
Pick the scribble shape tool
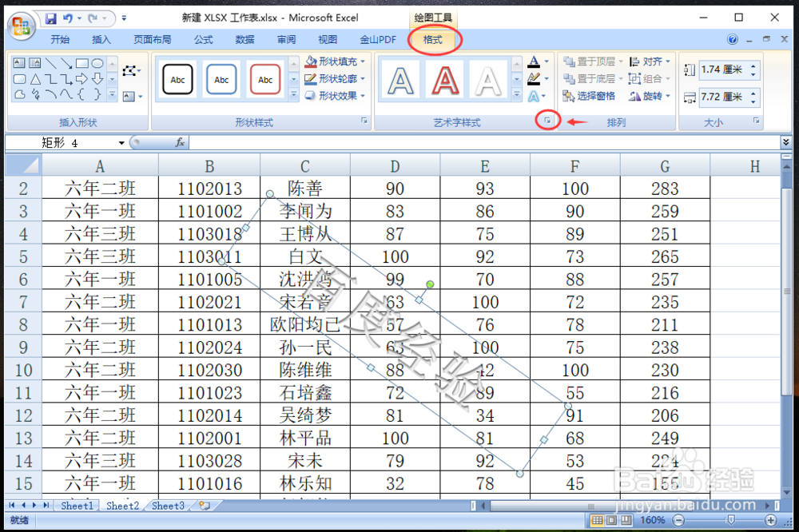(x=34, y=94)
